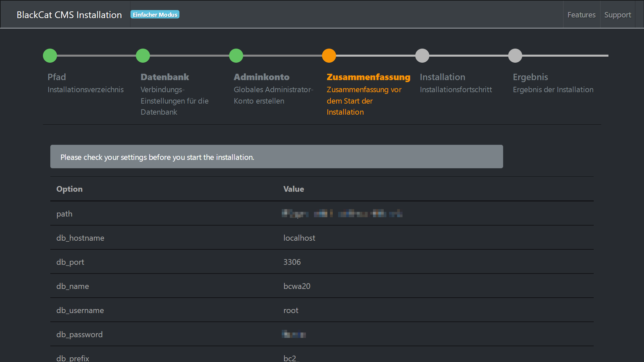Select the Datenbank step label

point(165,77)
